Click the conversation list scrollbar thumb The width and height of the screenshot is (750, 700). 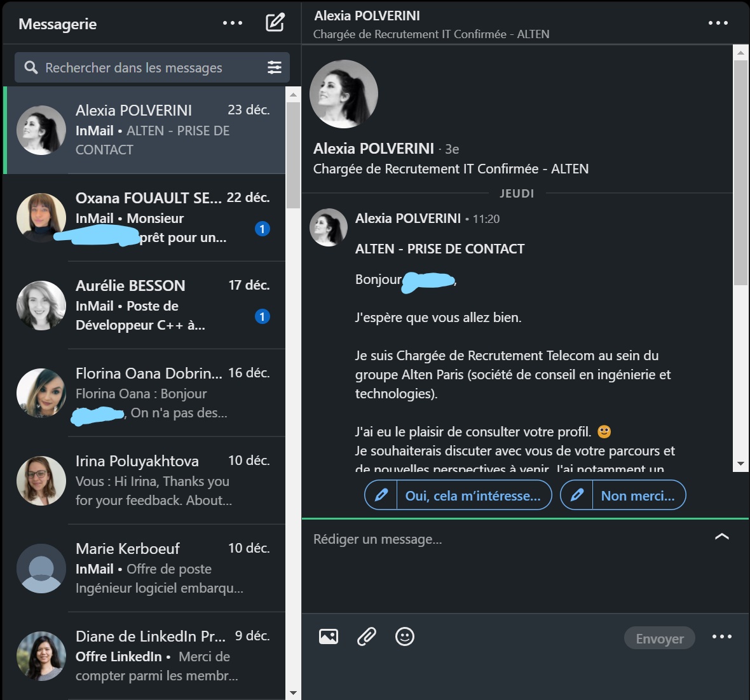[293, 156]
